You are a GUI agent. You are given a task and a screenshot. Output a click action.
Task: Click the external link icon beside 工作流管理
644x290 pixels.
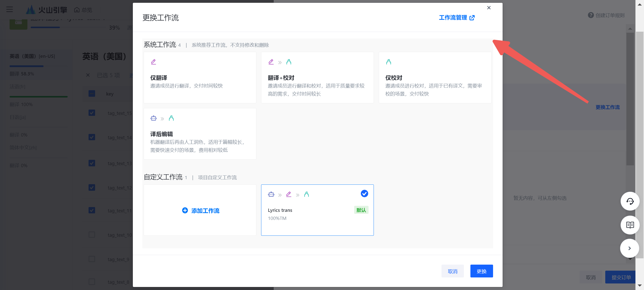(x=472, y=18)
